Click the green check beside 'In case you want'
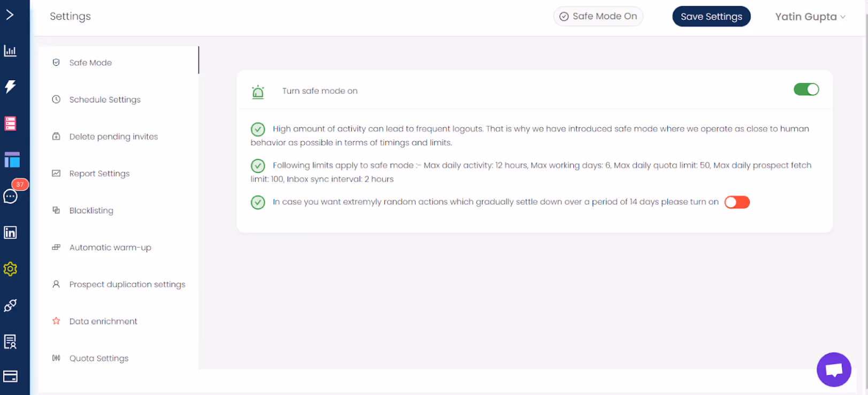The height and width of the screenshot is (395, 868). click(258, 202)
